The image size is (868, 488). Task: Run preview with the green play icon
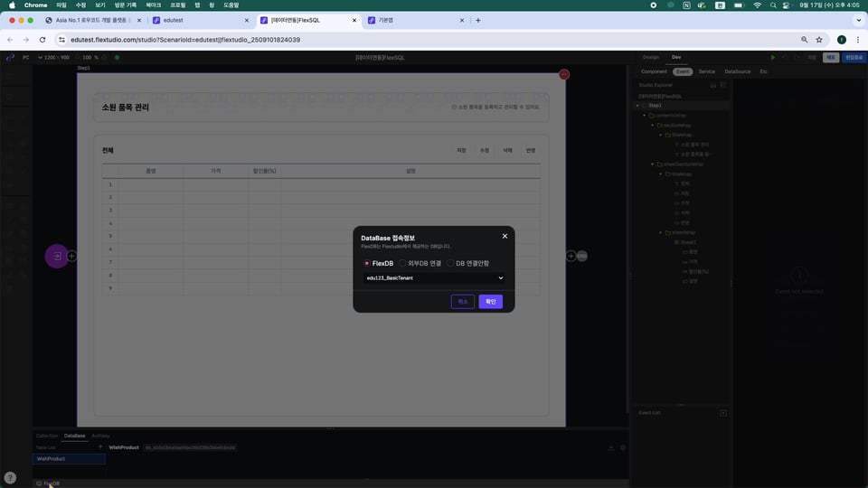pyautogui.click(x=773, y=57)
